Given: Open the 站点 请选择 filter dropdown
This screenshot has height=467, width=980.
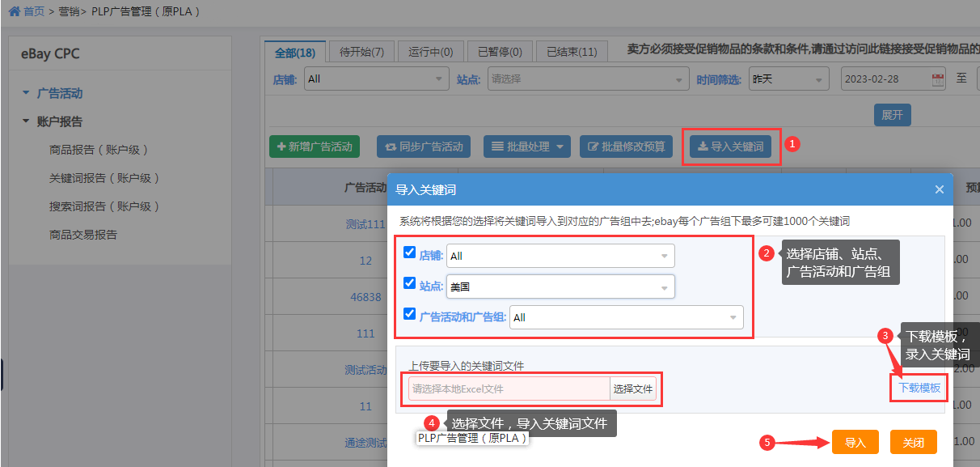Looking at the screenshot, I should click(x=588, y=79).
